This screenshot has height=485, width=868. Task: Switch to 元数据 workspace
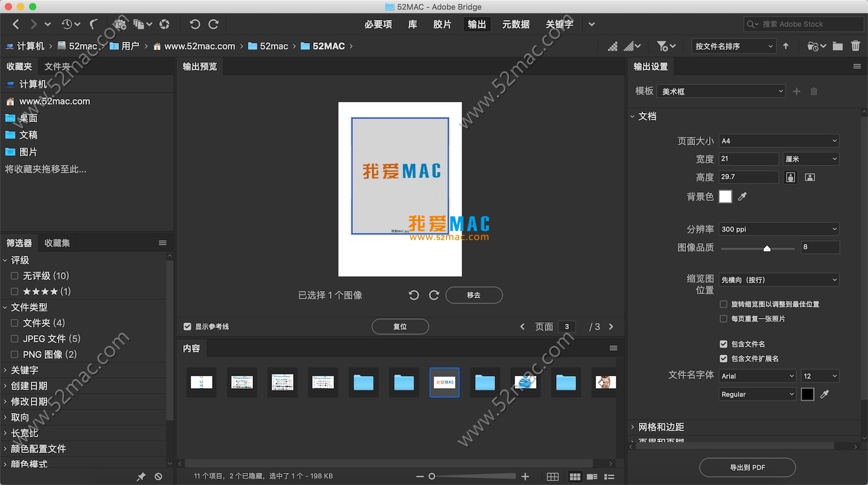[516, 24]
